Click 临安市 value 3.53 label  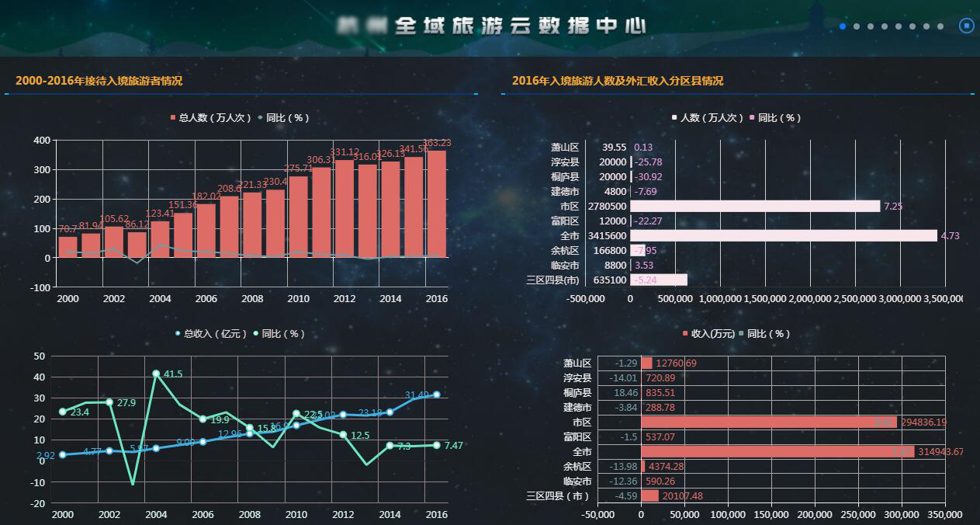pyautogui.click(x=644, y=266)
